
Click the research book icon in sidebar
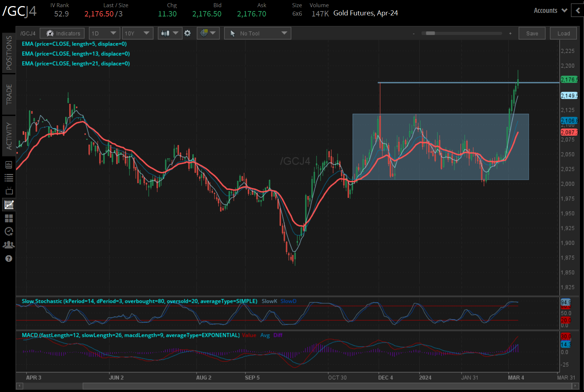(x=9, y=165)
